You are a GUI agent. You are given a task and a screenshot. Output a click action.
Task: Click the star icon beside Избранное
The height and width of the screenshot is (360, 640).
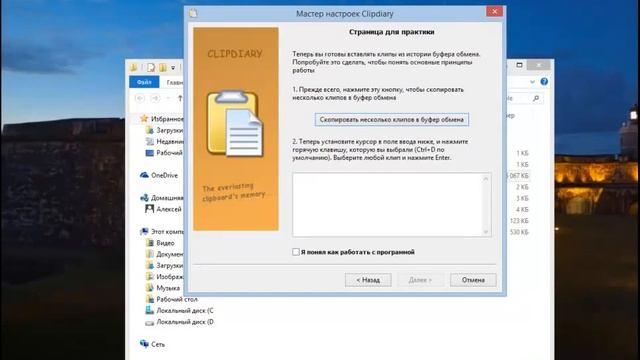click(x=144, y=118)
